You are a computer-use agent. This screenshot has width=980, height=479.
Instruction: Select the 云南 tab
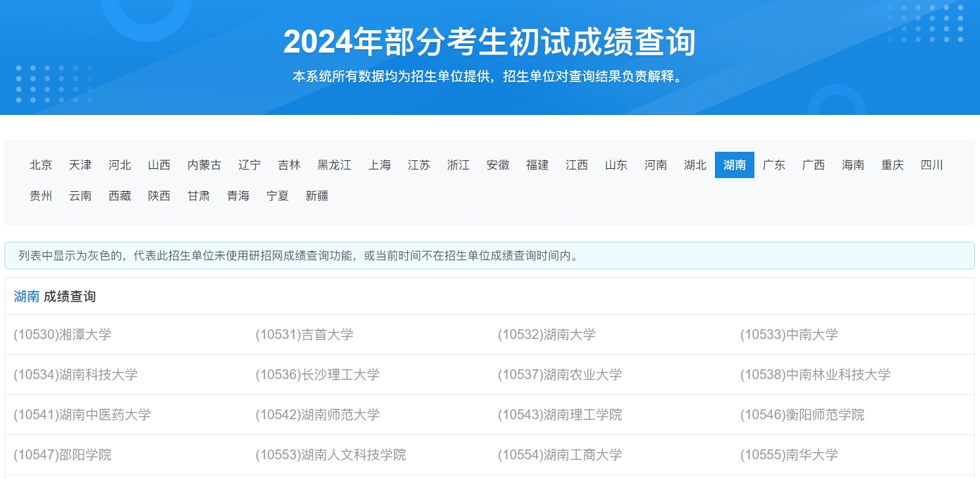pyautogui.click(x=80, y=196)
